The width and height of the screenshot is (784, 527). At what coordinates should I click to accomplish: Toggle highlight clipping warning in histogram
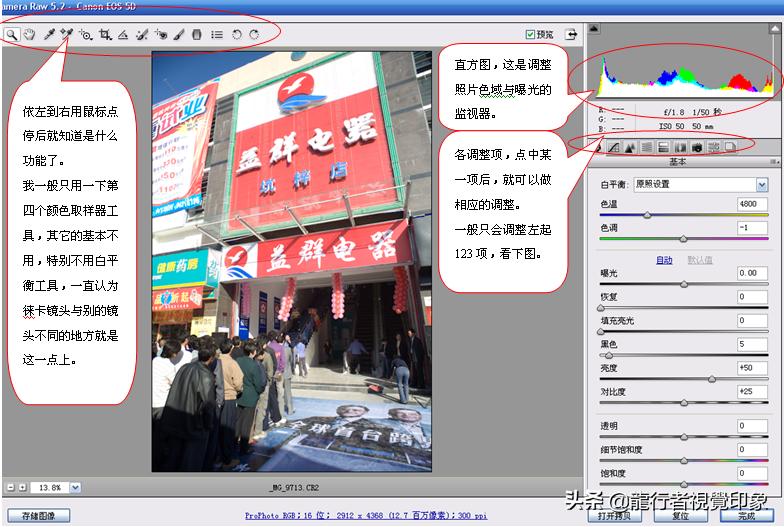[776, 28]
